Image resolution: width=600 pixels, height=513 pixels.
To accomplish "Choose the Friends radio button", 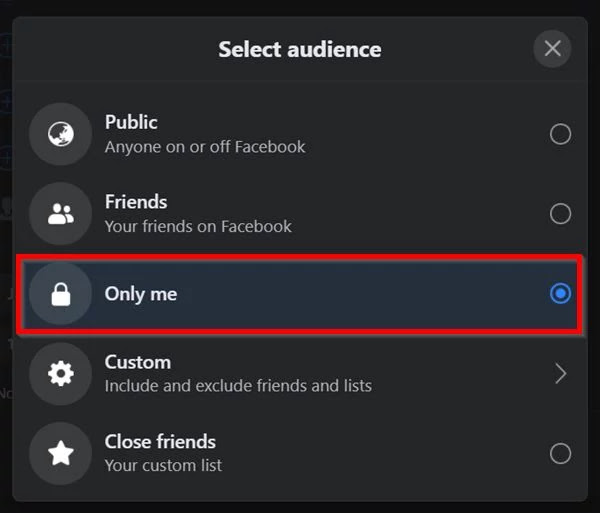I will pos(560,214).
